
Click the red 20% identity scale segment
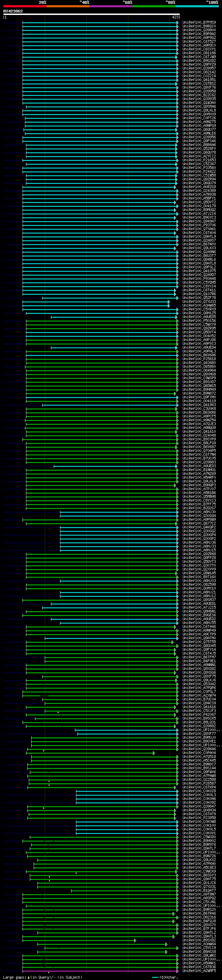[x=25, y=6]
